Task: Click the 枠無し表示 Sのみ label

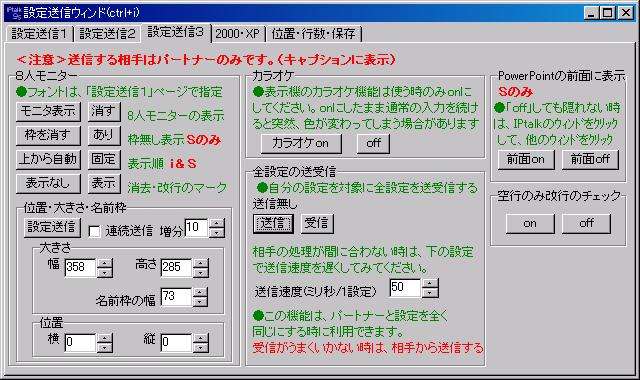Action: click(x=174, y=140)
